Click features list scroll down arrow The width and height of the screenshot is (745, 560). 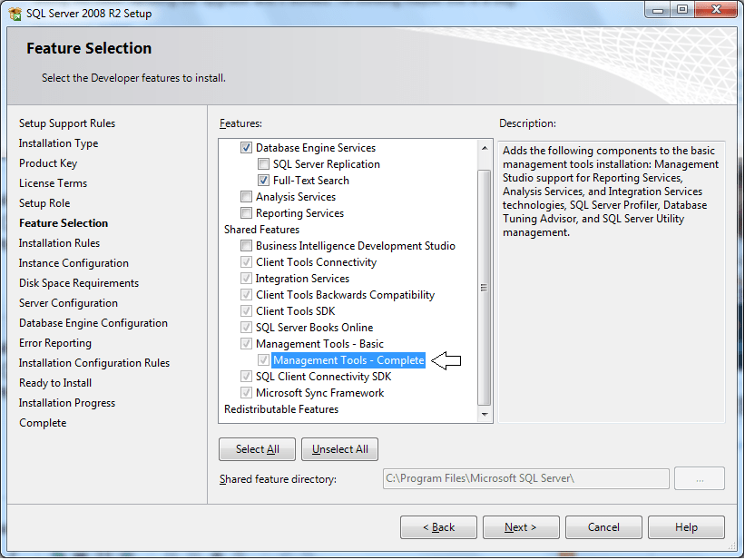point(485,415)
